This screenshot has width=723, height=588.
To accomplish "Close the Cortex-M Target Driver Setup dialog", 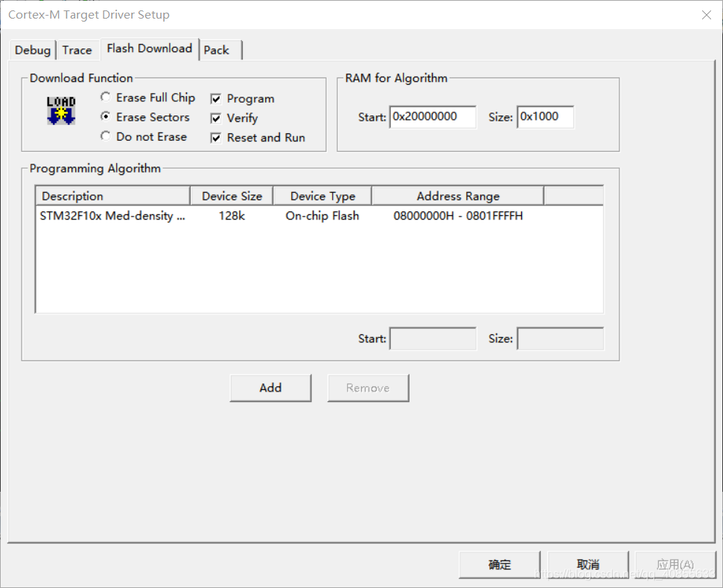I will [706, 15].
